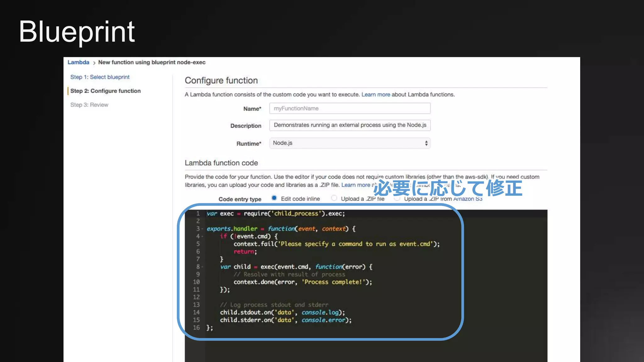Click the 'Log process stdout and stderr' comment
Viewport: 644px width, 362px height.
pyautogui.click(x=274, y=305)
